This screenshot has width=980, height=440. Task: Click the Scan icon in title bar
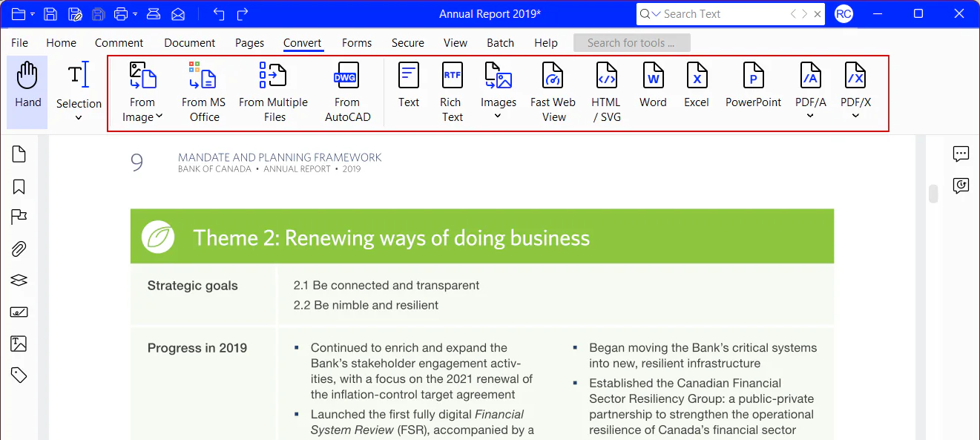(x=154, y=14)
